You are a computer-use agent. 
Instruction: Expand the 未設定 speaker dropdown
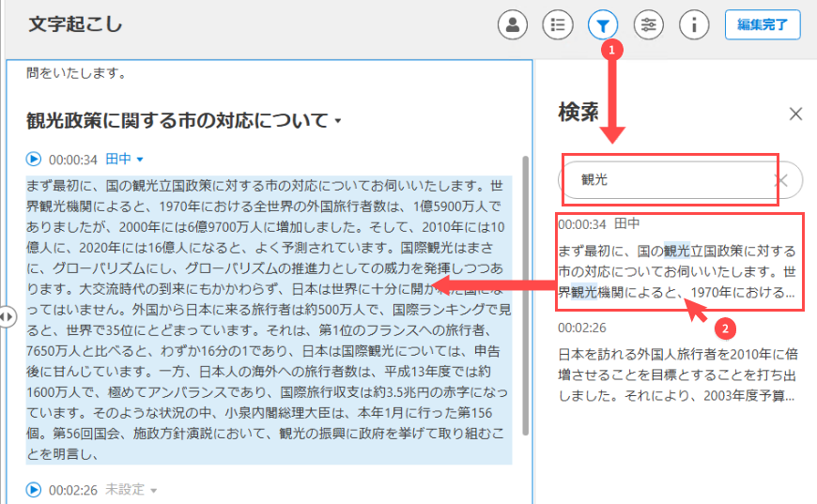131,489
